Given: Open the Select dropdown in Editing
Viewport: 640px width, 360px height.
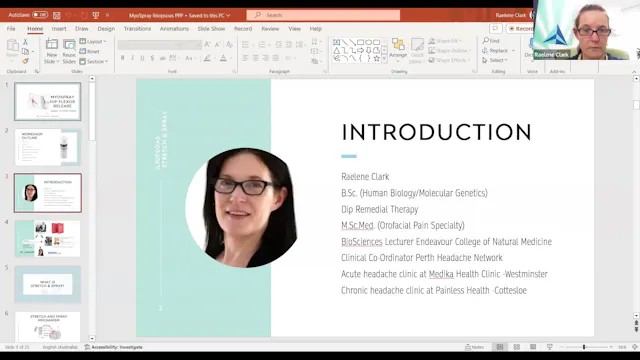Looking at the screenshot, I should pyautogui.click(x=495, y=60).
